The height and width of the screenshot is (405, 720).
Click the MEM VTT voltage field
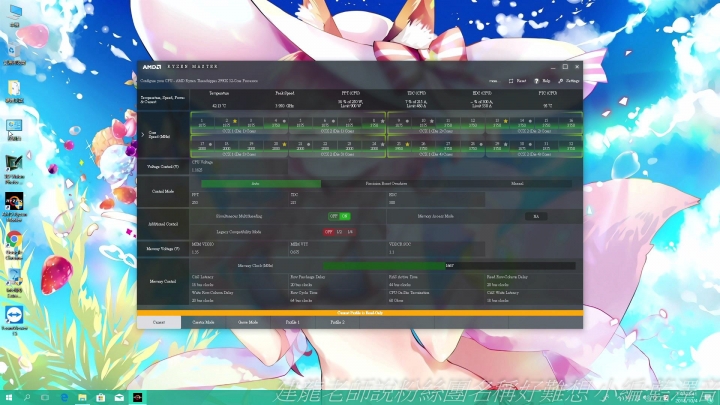tap(338, 252)
